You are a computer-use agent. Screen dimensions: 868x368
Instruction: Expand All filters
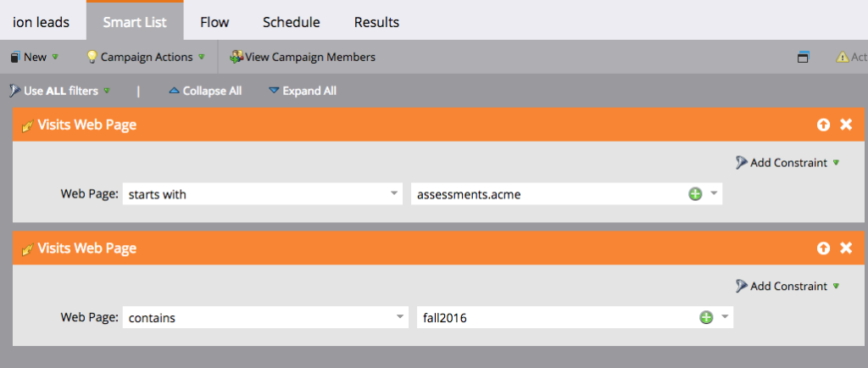(303, 91)
